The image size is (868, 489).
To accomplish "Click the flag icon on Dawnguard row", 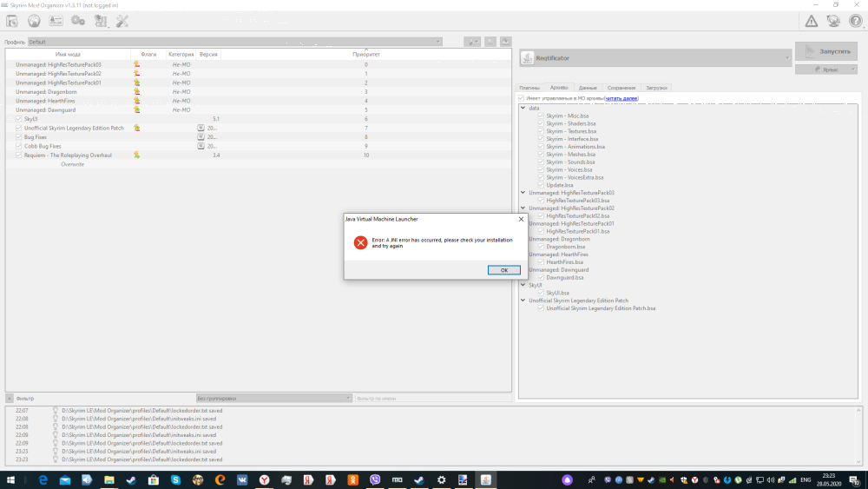I will click(x=137, y=109).
